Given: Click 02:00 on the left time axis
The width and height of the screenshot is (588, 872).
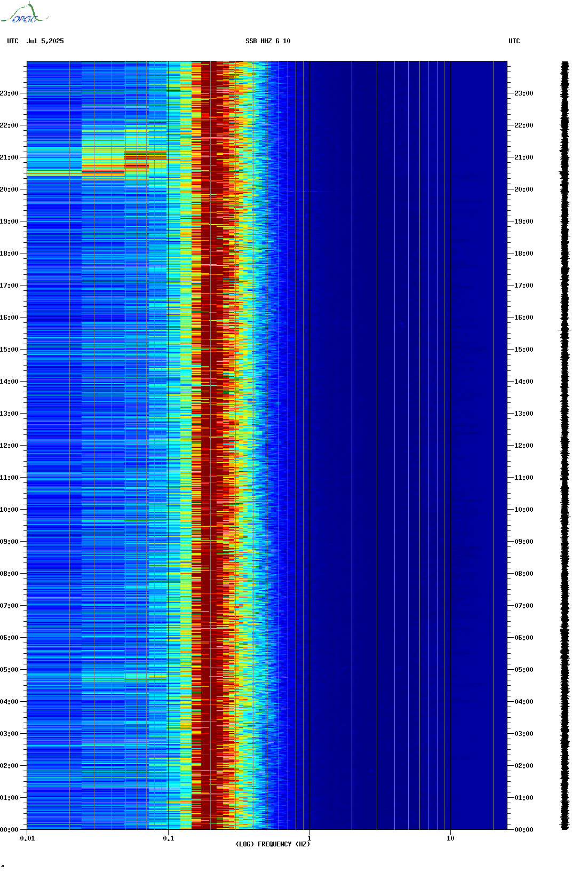Looking at the screenshot, I should click(9, 766).
